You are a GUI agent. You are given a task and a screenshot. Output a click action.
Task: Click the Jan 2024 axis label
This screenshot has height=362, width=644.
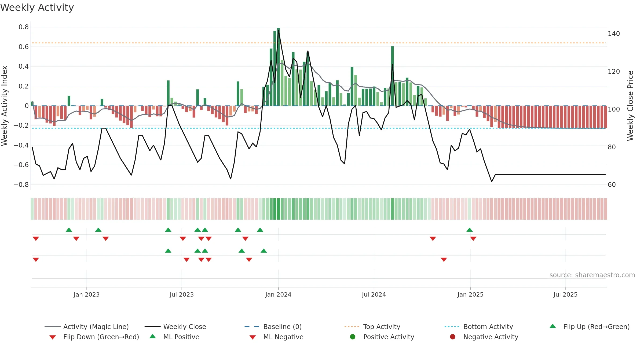pos(278,294)
